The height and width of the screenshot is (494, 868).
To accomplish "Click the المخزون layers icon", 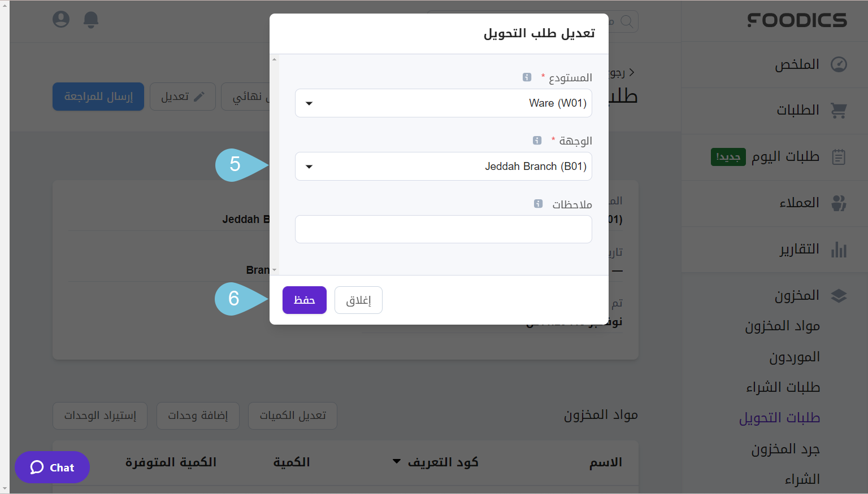I will tap(839, 295).
